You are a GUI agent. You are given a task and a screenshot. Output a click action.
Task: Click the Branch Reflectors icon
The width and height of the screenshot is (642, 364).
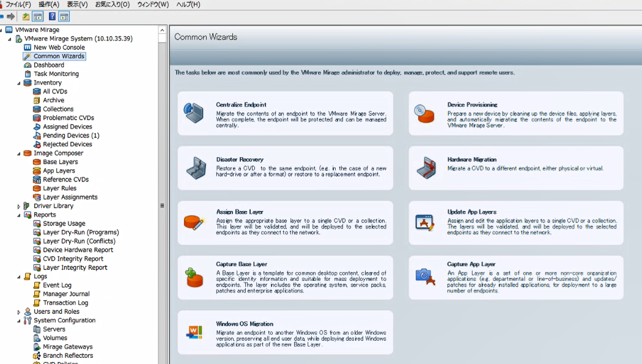coord(37,356)
